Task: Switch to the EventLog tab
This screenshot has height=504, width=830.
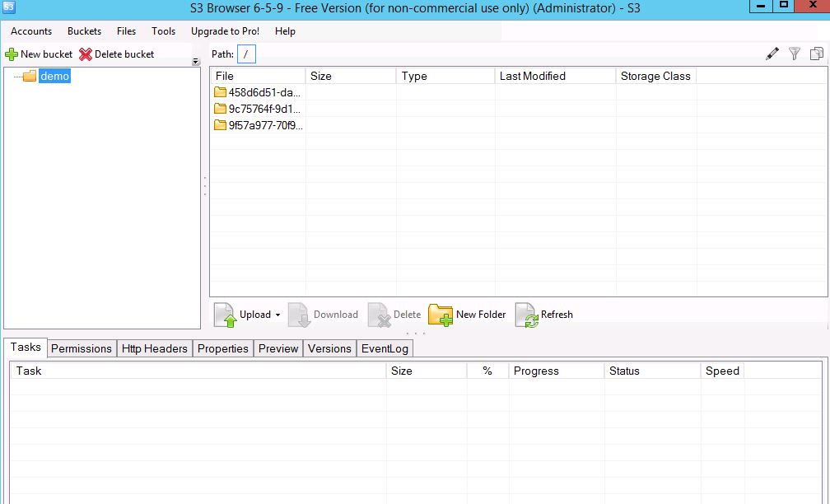Action: click(x=385, y=348)
